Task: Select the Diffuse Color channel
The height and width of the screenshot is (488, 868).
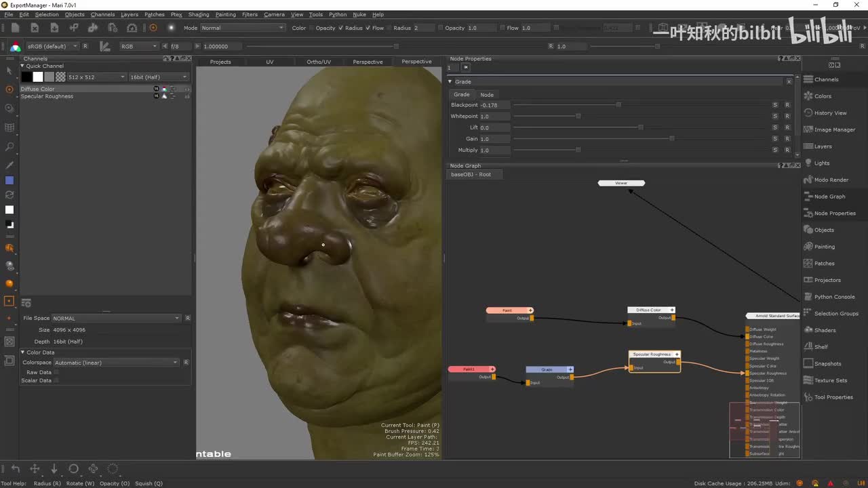Action: (38, 89)
